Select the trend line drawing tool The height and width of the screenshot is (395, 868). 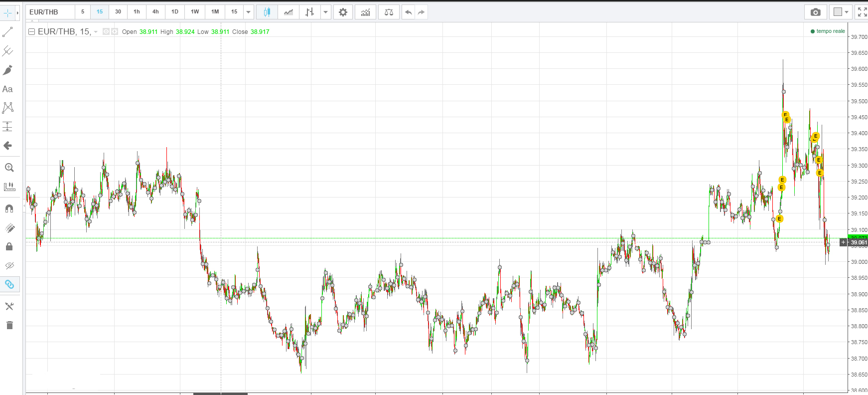pos(7,32)
